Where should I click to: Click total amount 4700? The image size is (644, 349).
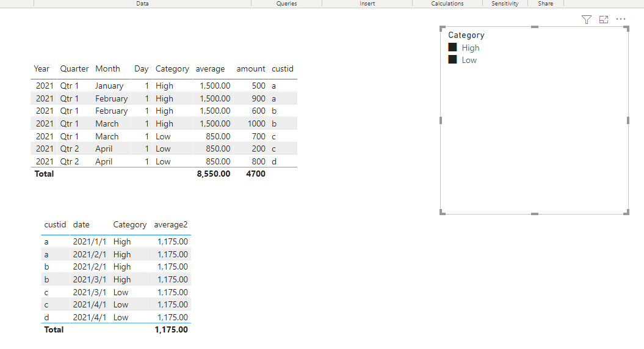click(x=256, y=174)
